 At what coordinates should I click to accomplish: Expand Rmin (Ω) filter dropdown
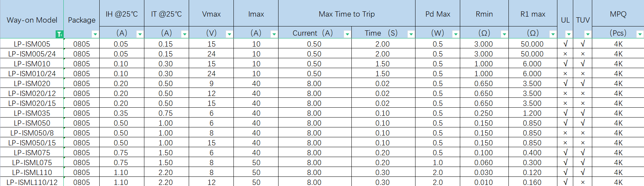pos(504,34)
